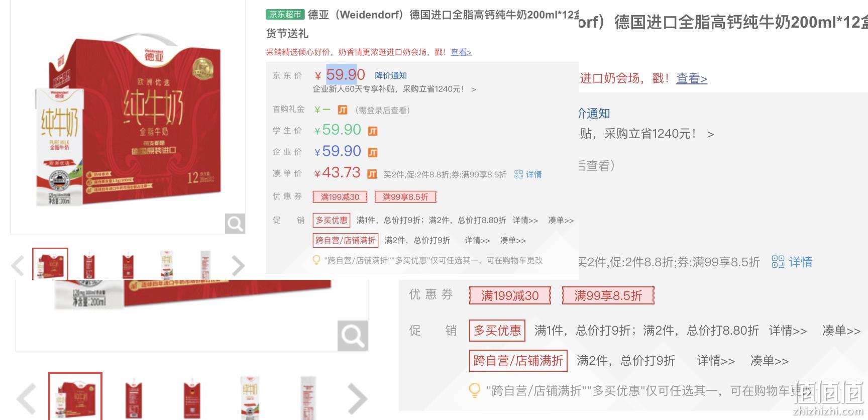Open 详情>> after 总价打8.80折 in the enlarged promotion row
This screenshot has height=420, width=868.
pyautogui.click(x=788, y=331)
